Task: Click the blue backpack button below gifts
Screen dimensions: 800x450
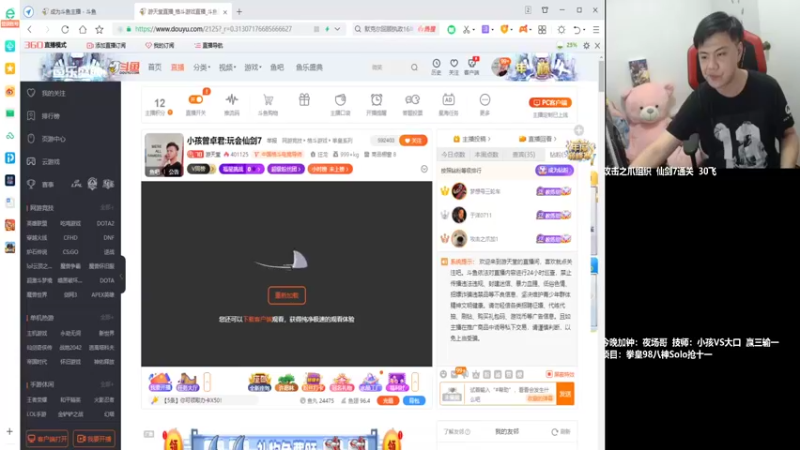Action: tap(414, 401)
